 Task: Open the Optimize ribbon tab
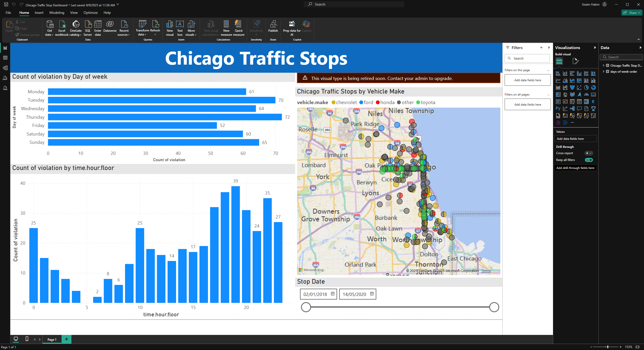coord(90,13)
